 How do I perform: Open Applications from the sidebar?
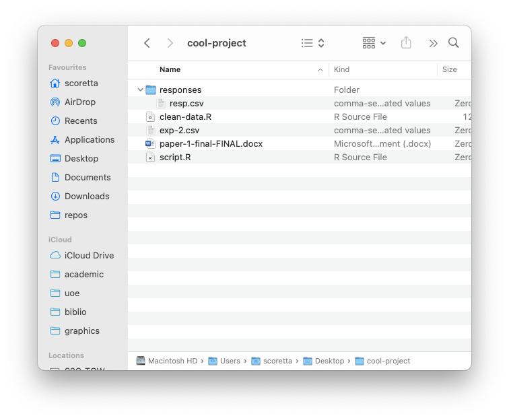(89, 140)
